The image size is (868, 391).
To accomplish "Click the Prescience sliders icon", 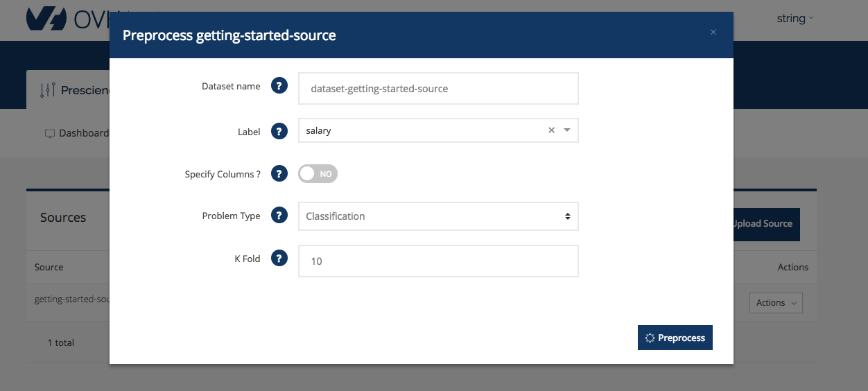I will pyautogui.click(x=47, y=90).
